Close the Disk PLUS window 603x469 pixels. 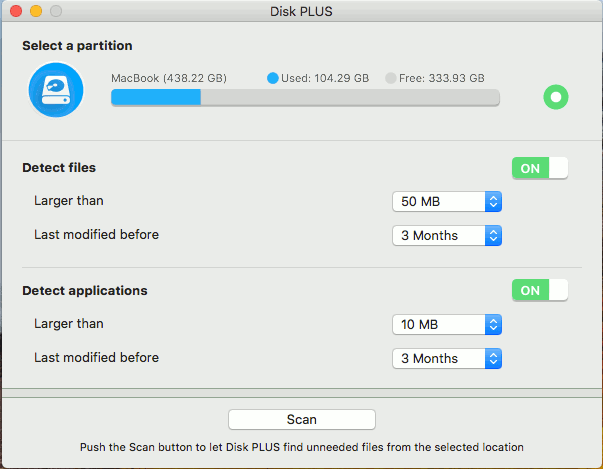click(16, 11)
